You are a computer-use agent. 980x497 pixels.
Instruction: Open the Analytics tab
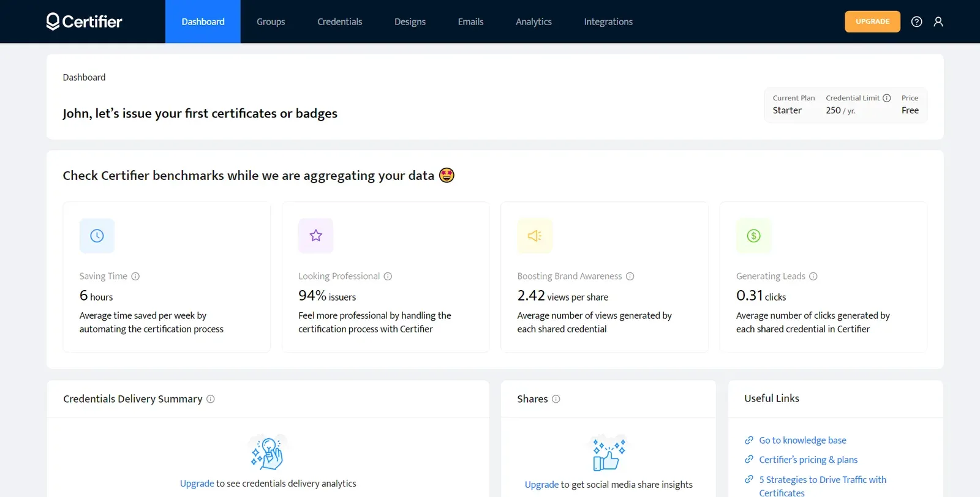(533, 21)
